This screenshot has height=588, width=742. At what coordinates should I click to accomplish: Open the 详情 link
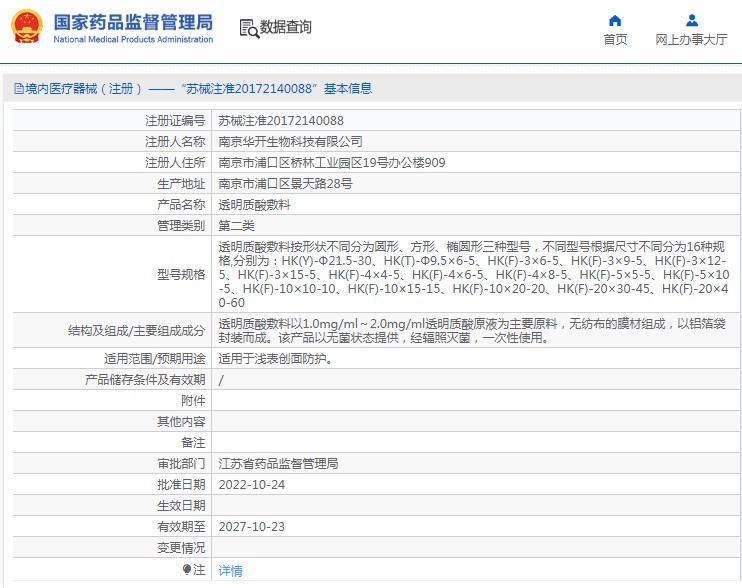(230, 571)
